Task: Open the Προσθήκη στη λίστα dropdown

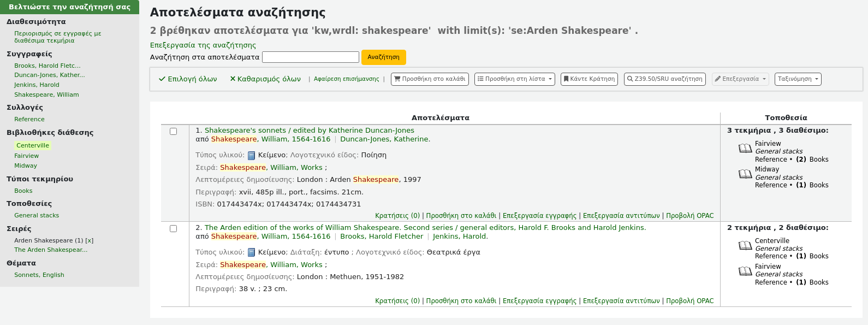Action: 514,79
